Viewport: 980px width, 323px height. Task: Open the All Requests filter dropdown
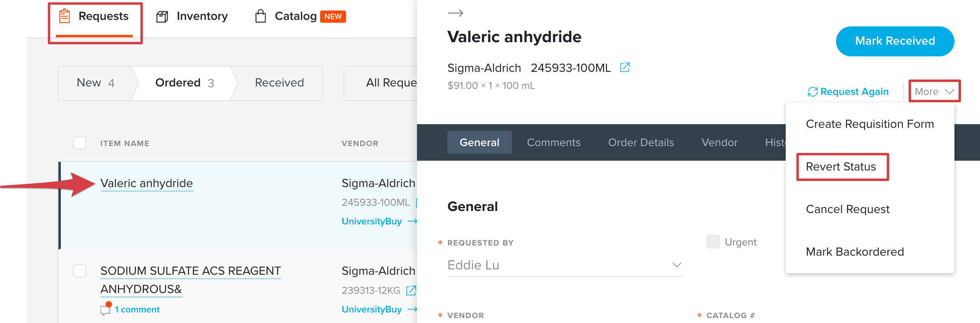pos(391,83)
